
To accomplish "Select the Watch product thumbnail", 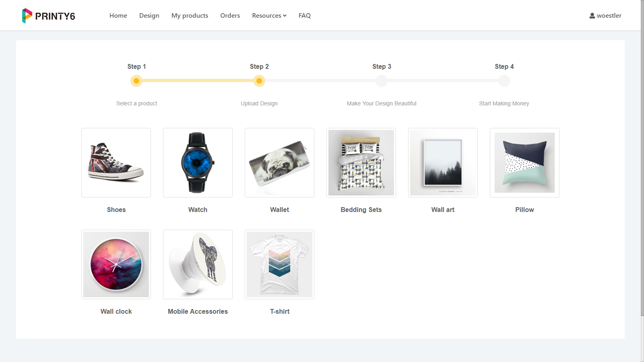I will (197, 162).
